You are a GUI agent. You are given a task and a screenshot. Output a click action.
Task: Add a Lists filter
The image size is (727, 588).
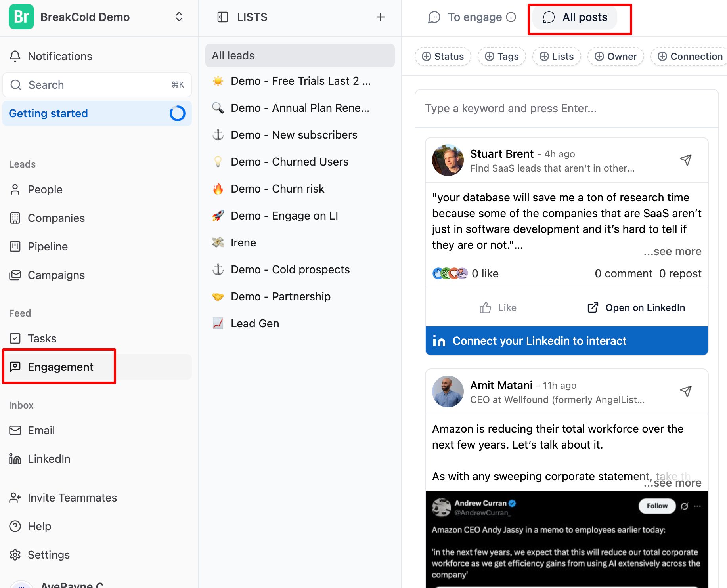coord(557,56)
